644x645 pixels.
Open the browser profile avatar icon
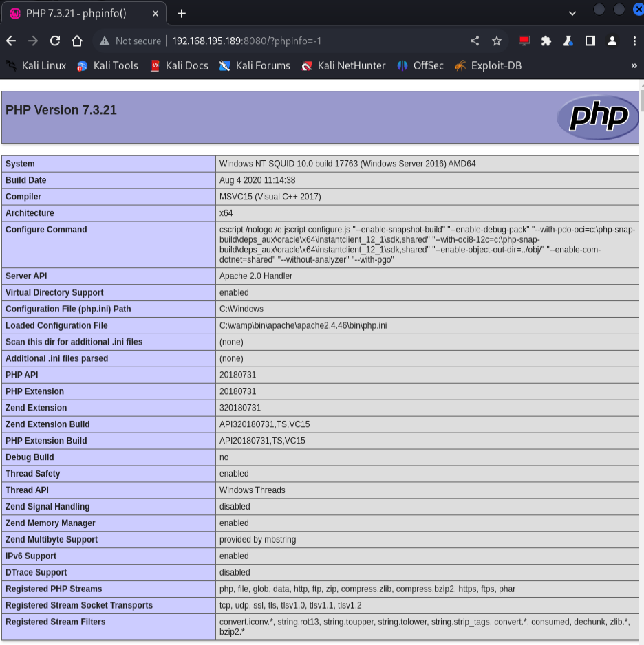612,41
